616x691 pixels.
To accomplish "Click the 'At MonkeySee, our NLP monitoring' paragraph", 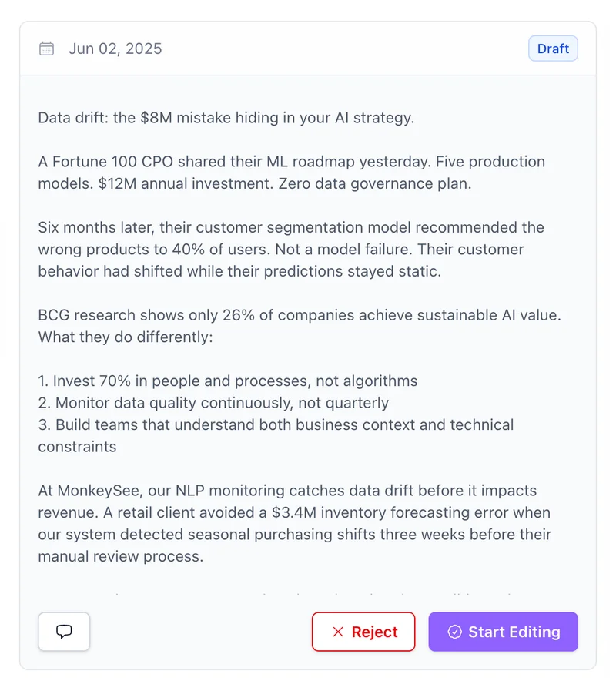I will (x=295, y=523).
